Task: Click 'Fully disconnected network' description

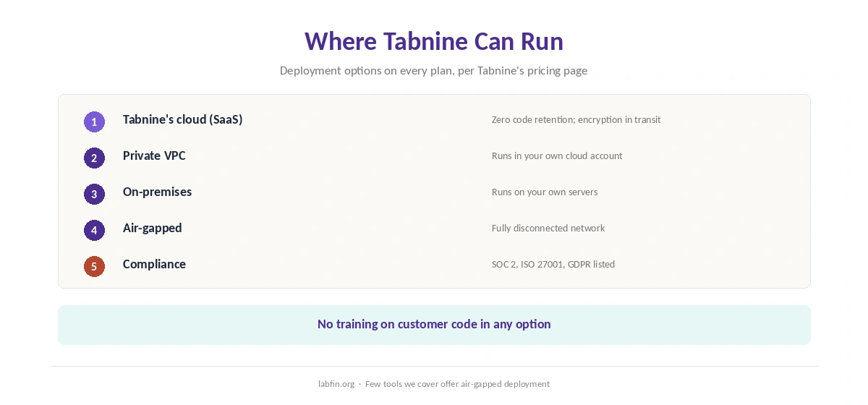Action: [x=548, y=228]
